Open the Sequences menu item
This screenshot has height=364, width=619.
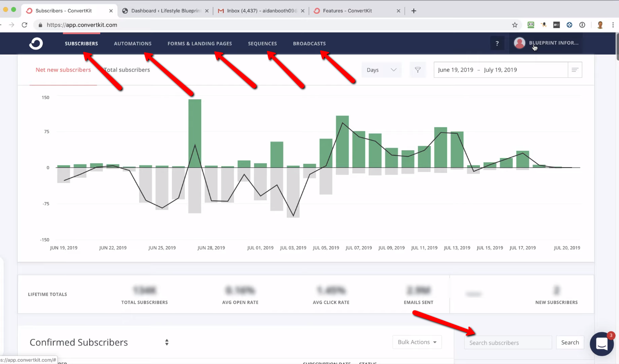tap(263, 43)
